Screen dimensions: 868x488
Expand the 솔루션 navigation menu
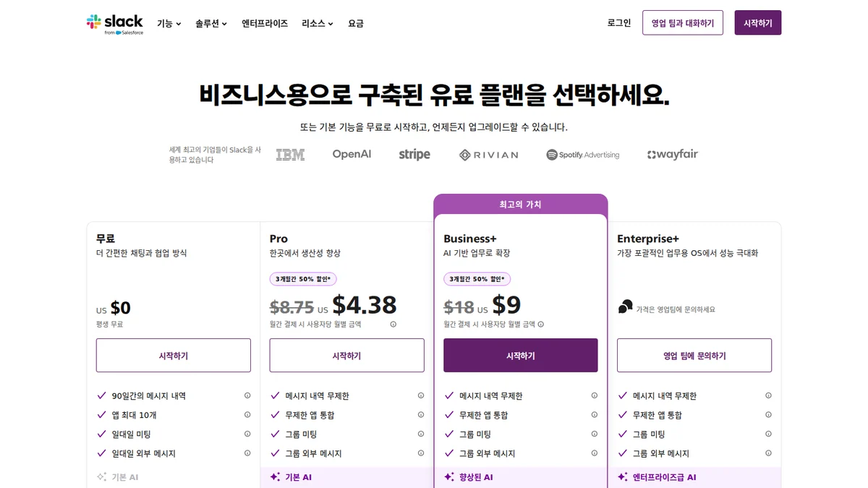pyautogui.click(x=211, y=23)
